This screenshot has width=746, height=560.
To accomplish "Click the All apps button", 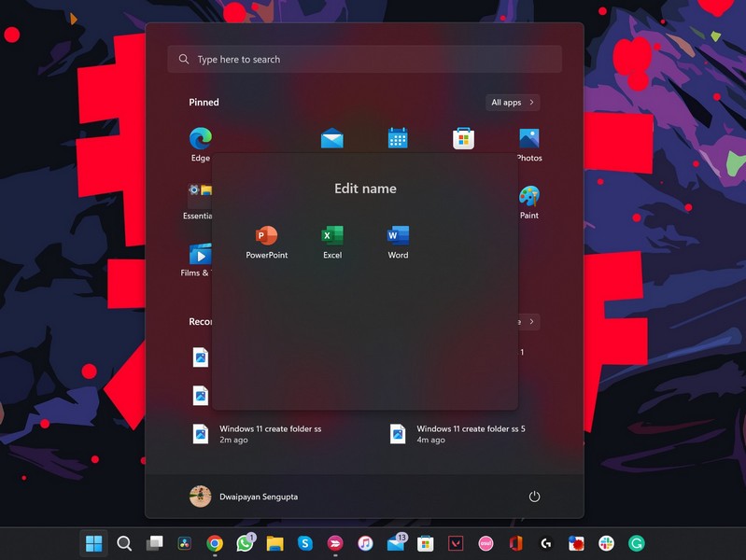I will click(x=513, y=103).
